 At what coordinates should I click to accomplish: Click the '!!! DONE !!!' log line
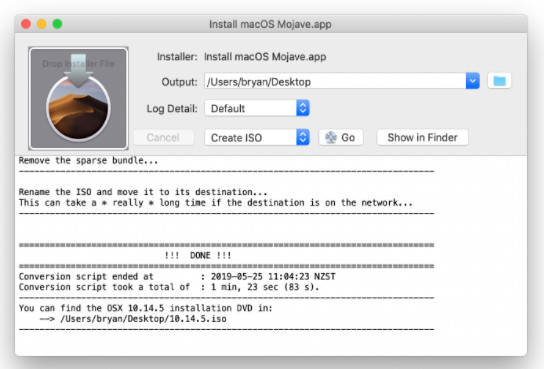(x=198, y=256)
